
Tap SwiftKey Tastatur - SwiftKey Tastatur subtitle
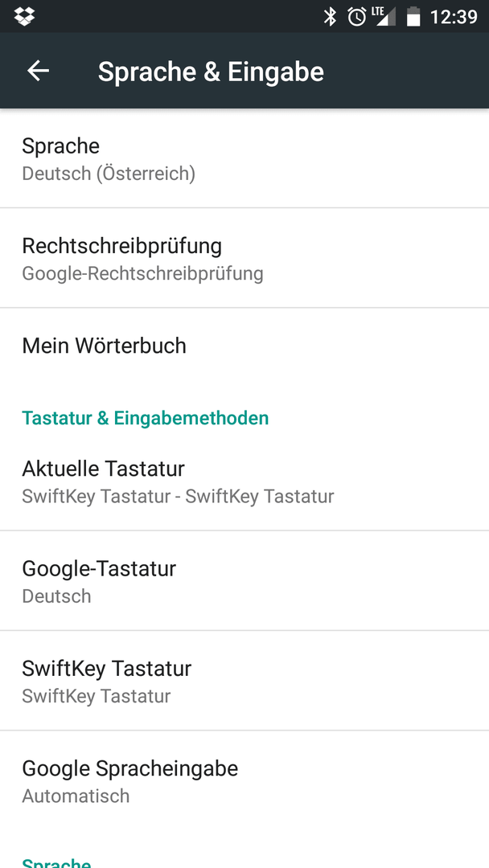coord(178,496)
